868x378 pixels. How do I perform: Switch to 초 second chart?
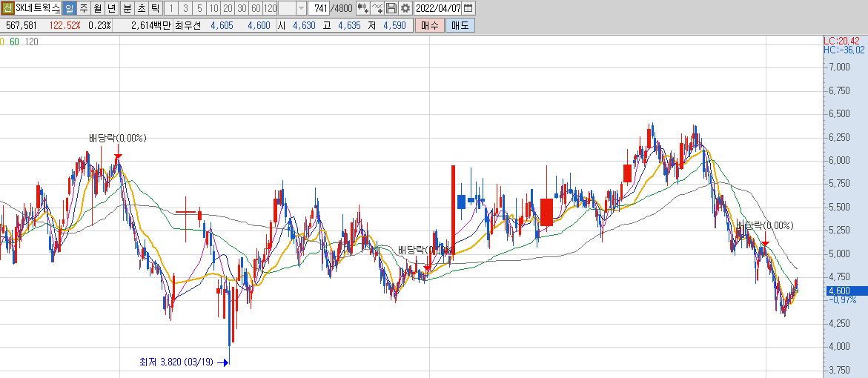[x=141, y=8]
